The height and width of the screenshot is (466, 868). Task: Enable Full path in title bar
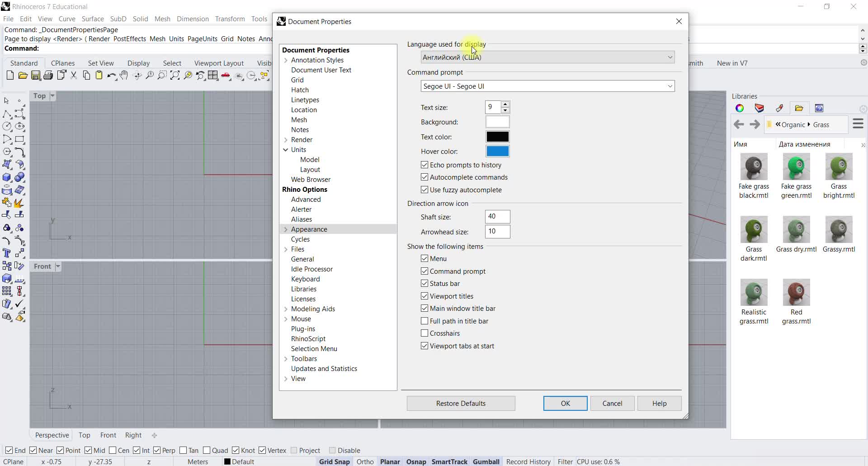(425, 321)
